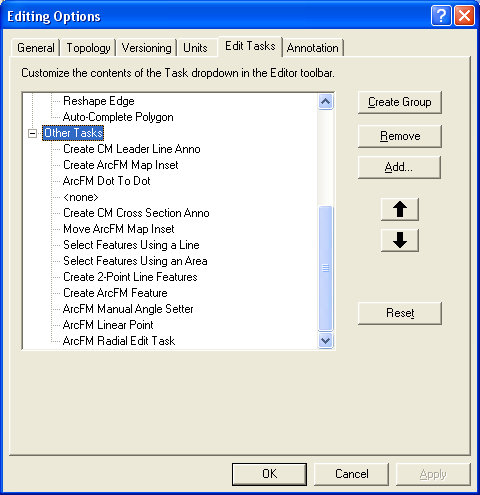Screen dimensions: 480x495
Task: Click the scrollbar down arrow
Action: point(325,340)
